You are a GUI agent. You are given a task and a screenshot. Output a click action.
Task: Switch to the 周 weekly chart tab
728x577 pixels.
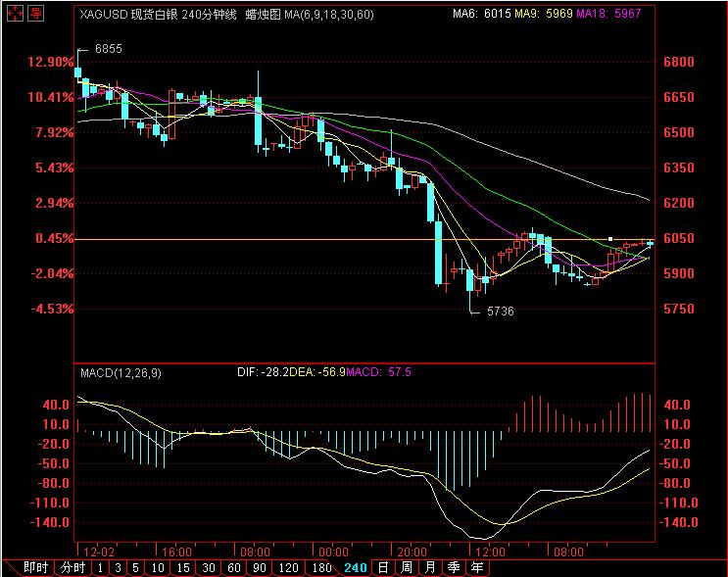pos(406,567)
